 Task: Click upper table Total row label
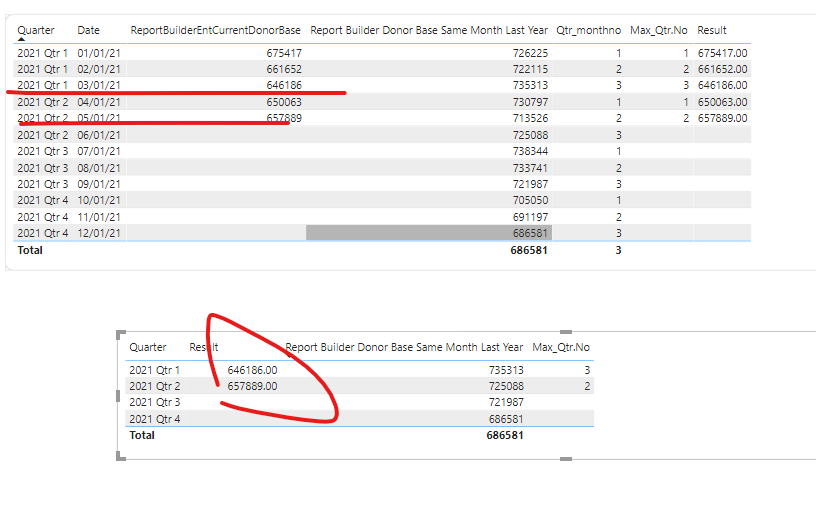coord(30,250)
